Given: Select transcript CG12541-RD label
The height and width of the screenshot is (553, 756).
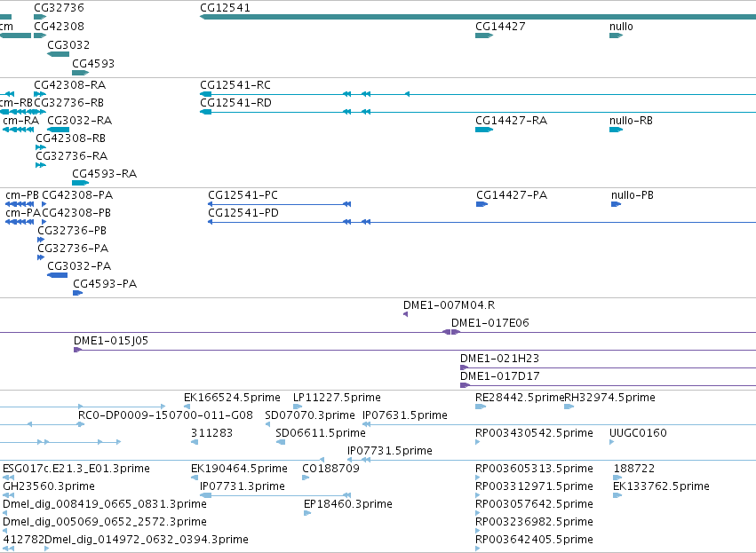Looking at the screenshot, I should (235, 103).
